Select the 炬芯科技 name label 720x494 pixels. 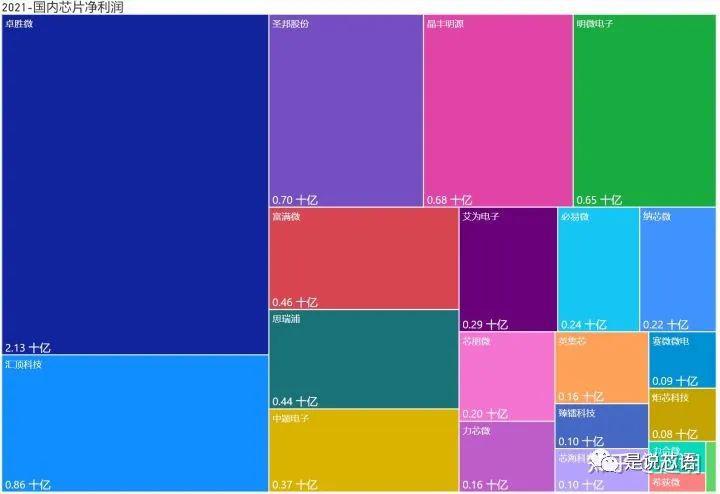(x=670, y=398)
